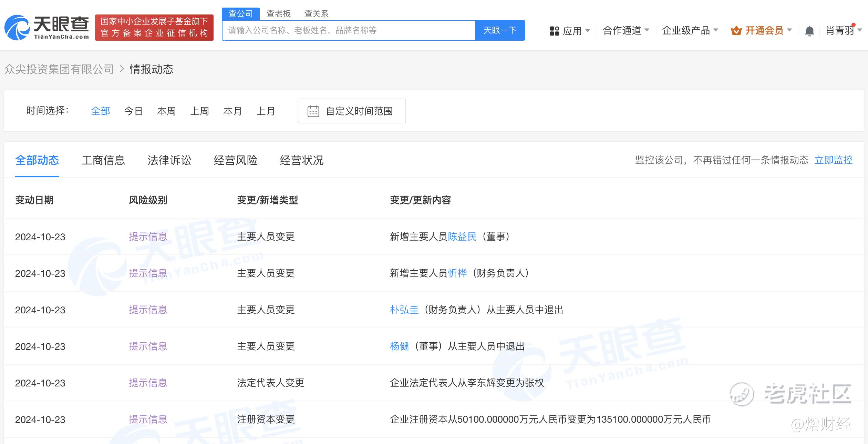Click the 注册资本变更 type cell
The height and width of the screenshot is (444, 868).
pyautogui.click(x=266, y=419)
